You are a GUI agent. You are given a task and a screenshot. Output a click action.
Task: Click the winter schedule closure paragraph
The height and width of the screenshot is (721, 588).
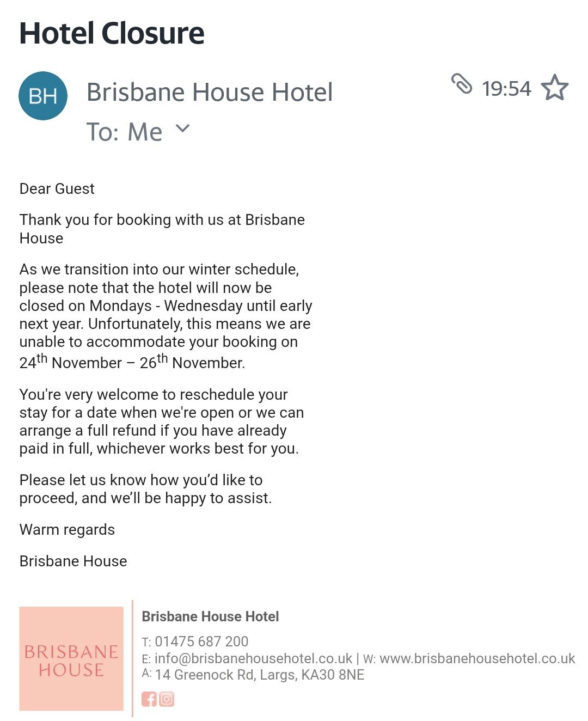[x=166, y=316]
